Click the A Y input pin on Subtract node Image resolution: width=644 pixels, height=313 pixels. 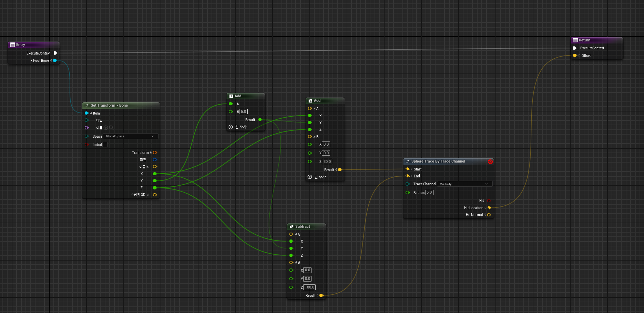tap(291, 248)
